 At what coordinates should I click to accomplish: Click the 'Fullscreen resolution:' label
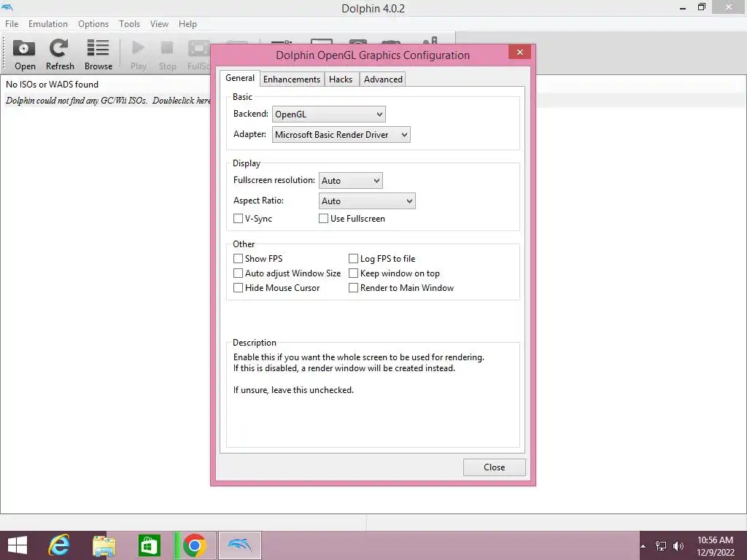(x=274, y=180)
